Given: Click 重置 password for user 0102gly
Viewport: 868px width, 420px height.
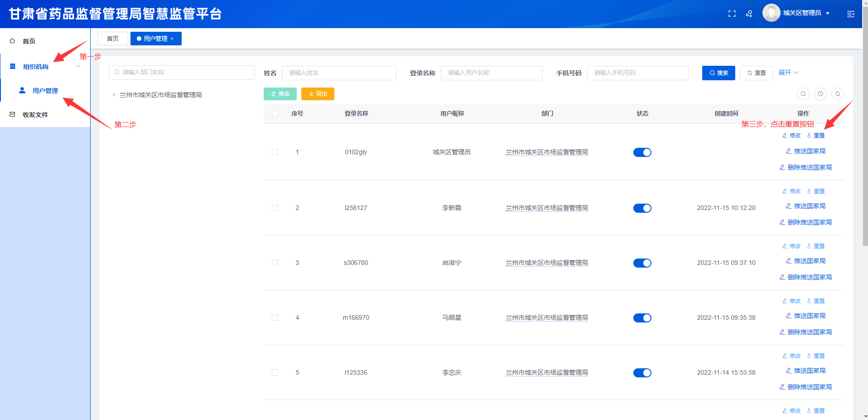Looking at the screenshot, I should (815, 136).
